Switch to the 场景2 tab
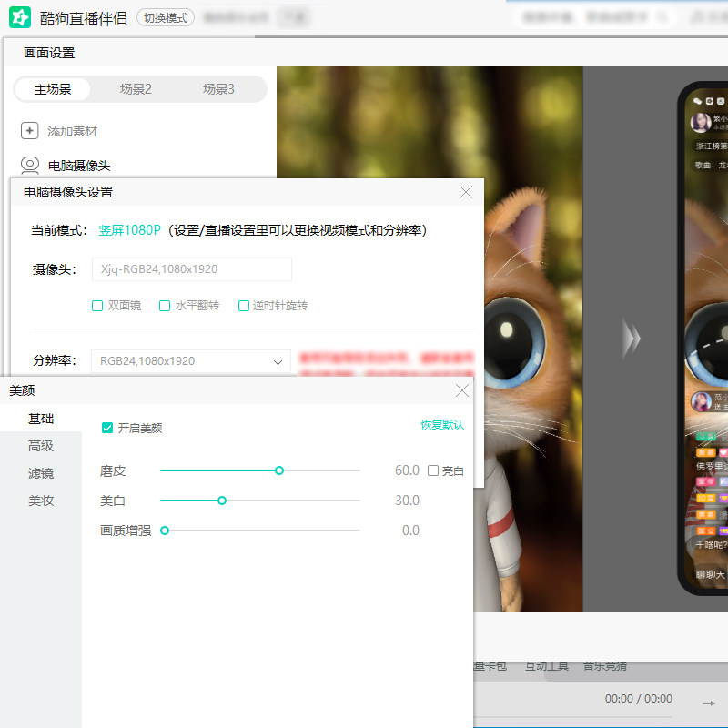Image resolution: width=728 pixels, height=728 pixels. point(136,89)
